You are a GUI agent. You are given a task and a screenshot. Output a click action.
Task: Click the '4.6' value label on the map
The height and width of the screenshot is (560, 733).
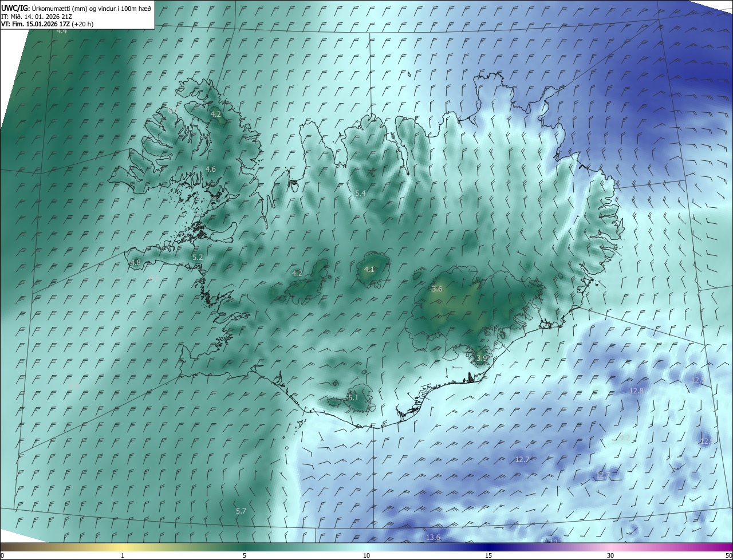211,169
